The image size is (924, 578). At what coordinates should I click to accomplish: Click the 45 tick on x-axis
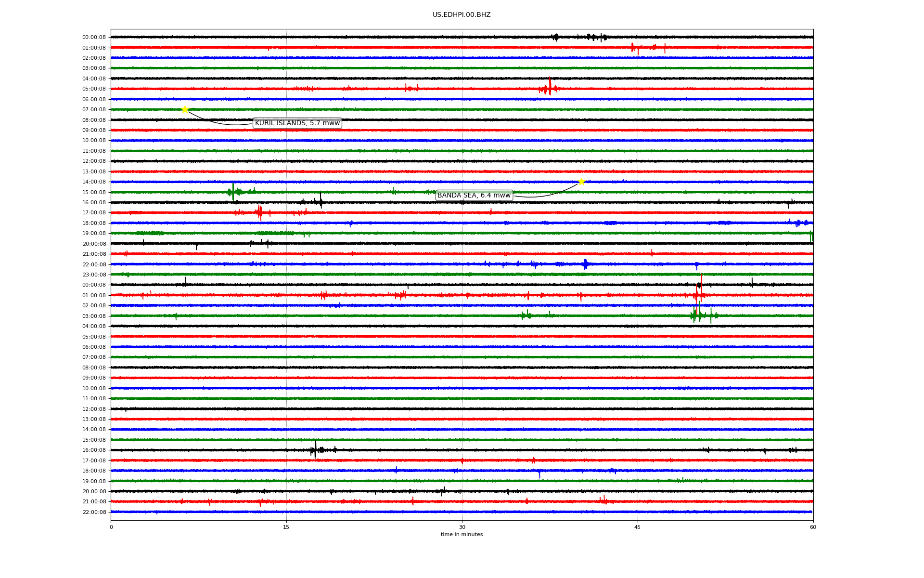click(x=637, y=527)
